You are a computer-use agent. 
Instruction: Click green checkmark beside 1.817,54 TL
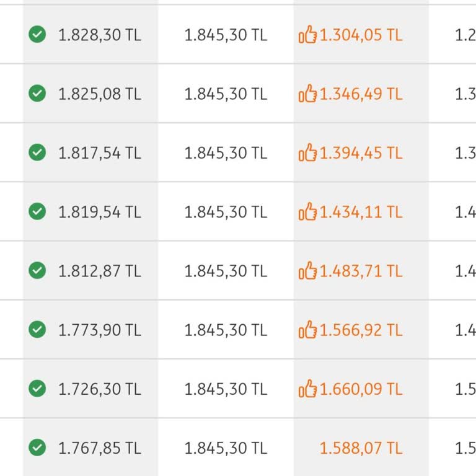click(37, 152)
